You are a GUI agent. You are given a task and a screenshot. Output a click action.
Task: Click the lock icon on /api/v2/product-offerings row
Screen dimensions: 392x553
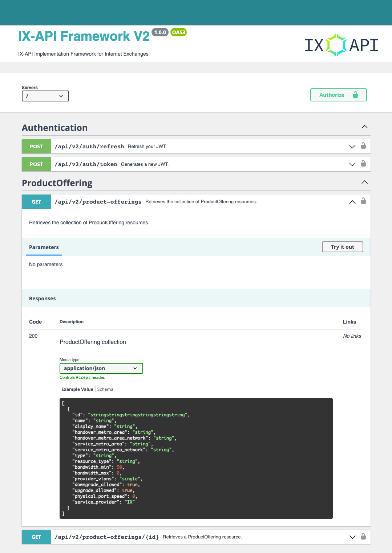coord(363,201)
